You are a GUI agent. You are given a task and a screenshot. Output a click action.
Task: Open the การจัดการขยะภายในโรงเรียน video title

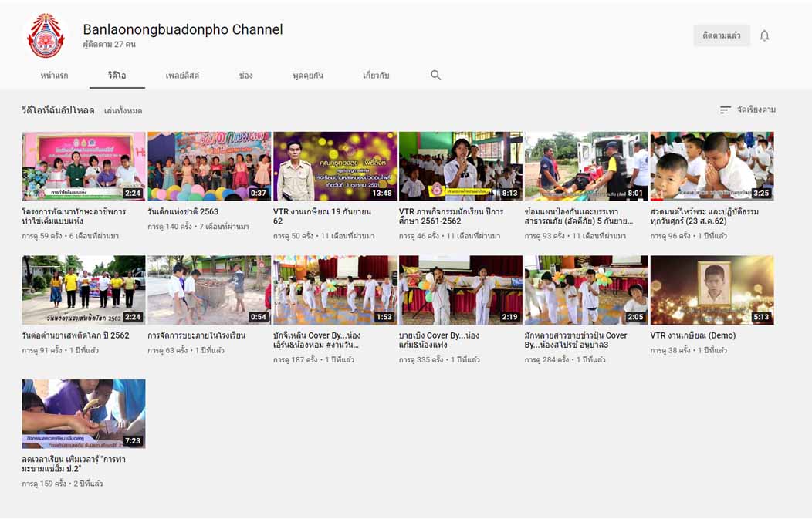coord(196,335)
